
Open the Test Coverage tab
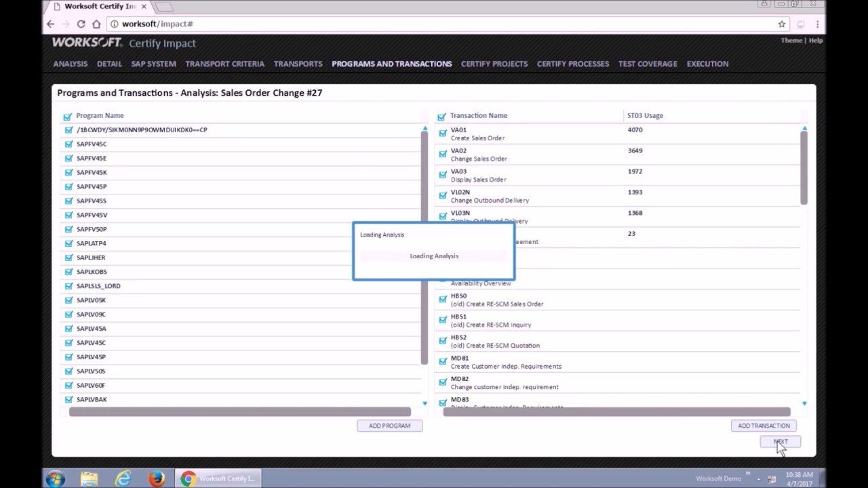pyautogui.click(x=648, y=64)
